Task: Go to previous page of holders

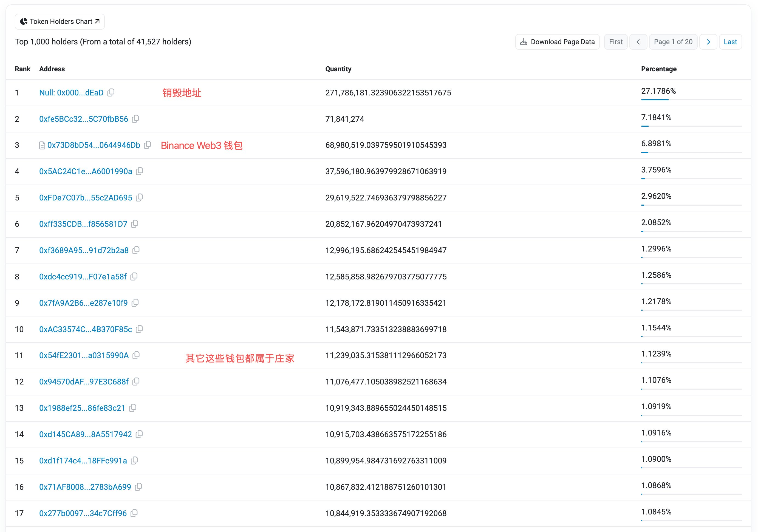Action: point(638,42)
